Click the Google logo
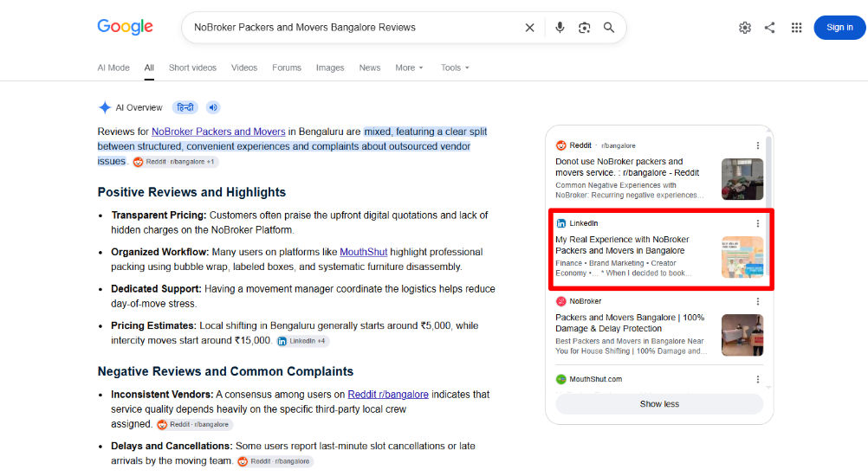Viewport: 868px width, 476px height. pos(125,27)
